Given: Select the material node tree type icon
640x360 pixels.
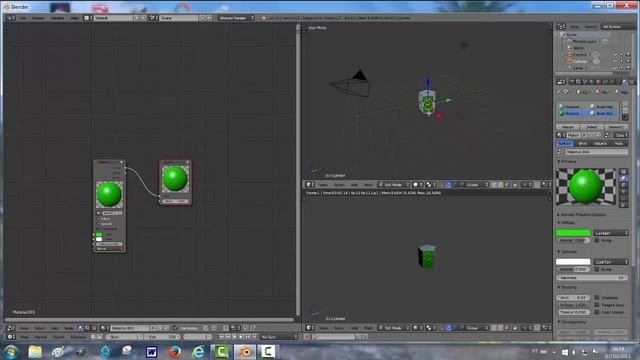Looking at the screenshot, I should tap(80, 328).
